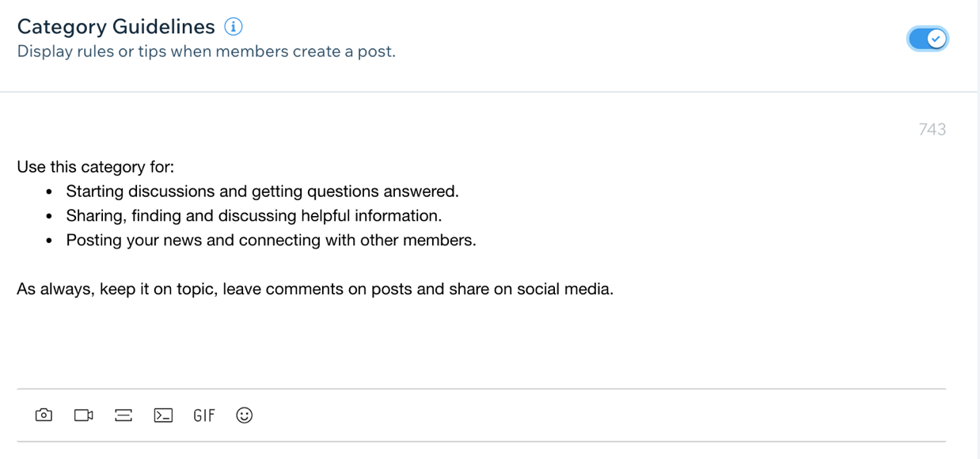Add a video using the video camera icon

(84, 415)
